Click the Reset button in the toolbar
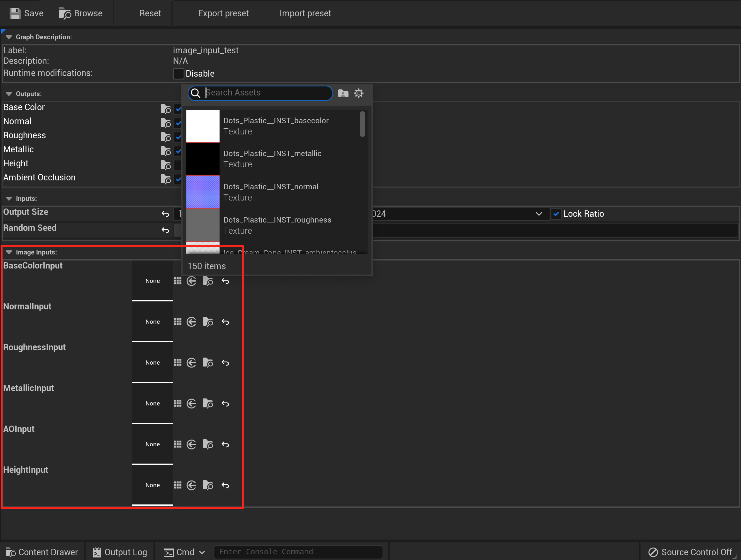 pyautogui.click(x=150, y=13)
